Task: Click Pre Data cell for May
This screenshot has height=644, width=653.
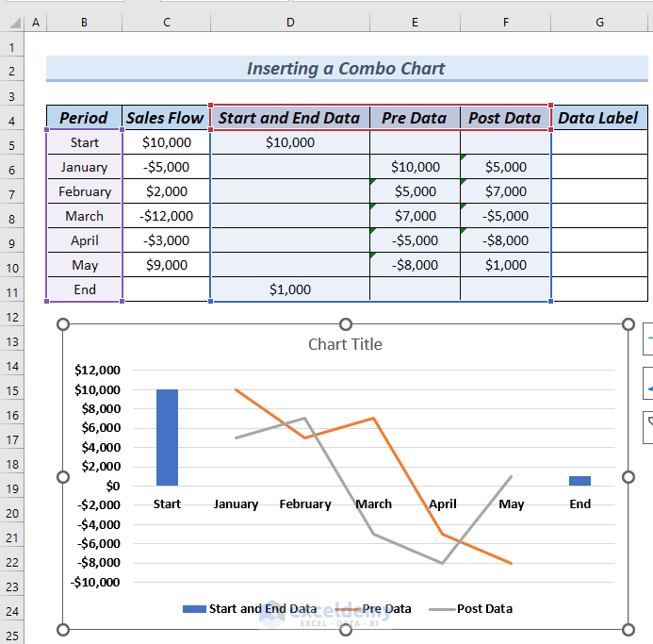Action: [415, 265]
